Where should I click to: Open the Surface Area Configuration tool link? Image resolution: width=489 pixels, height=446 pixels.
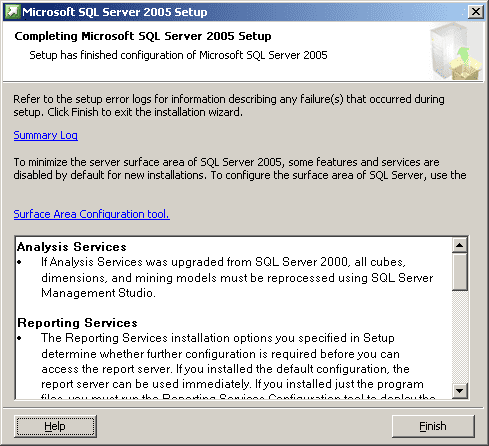[x=91, y=214]
